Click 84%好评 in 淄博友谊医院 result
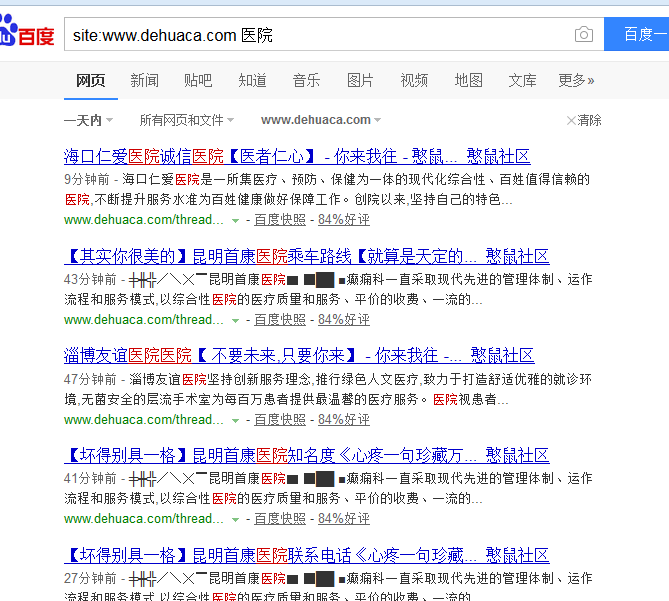Screen dimensions: 669x601 [344, 420]
